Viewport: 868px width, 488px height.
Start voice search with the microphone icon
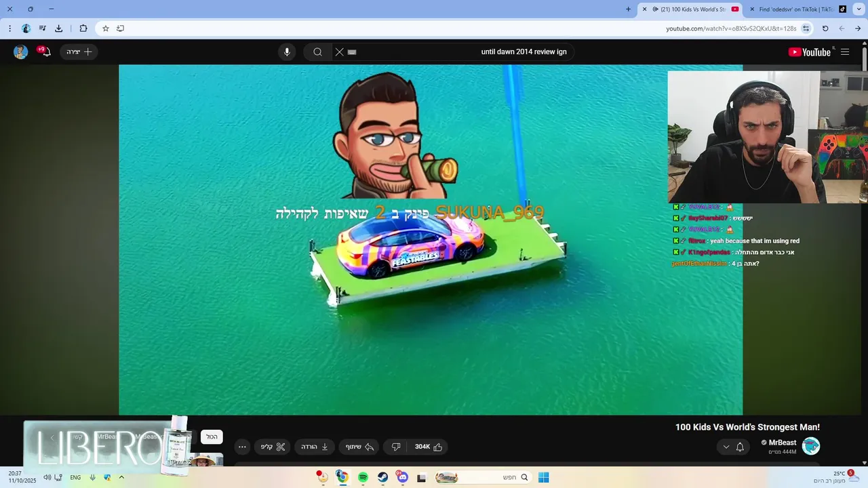pos(287,52)
